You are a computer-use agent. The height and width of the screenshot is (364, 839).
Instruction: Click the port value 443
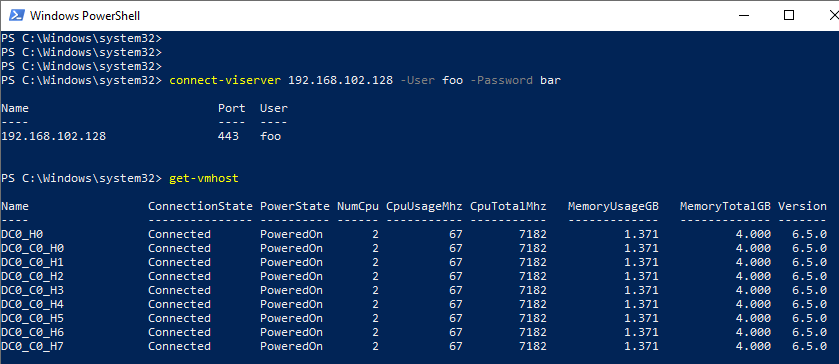[x=228, y=136]
